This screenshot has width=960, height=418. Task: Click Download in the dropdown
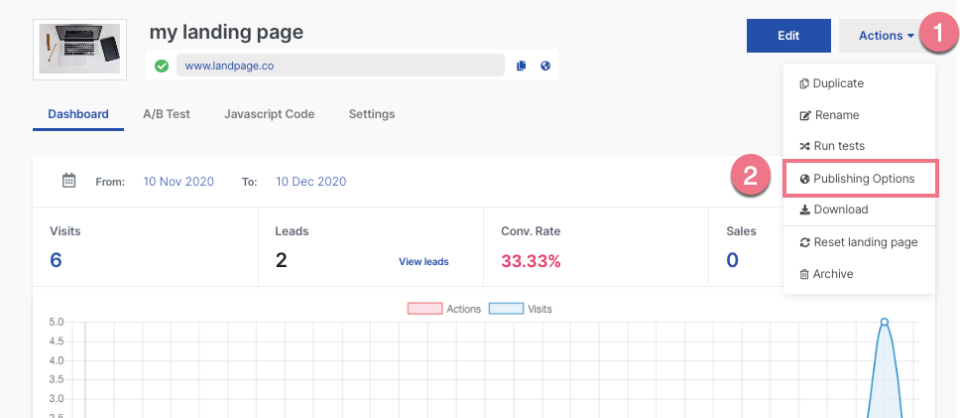point(840,210)
